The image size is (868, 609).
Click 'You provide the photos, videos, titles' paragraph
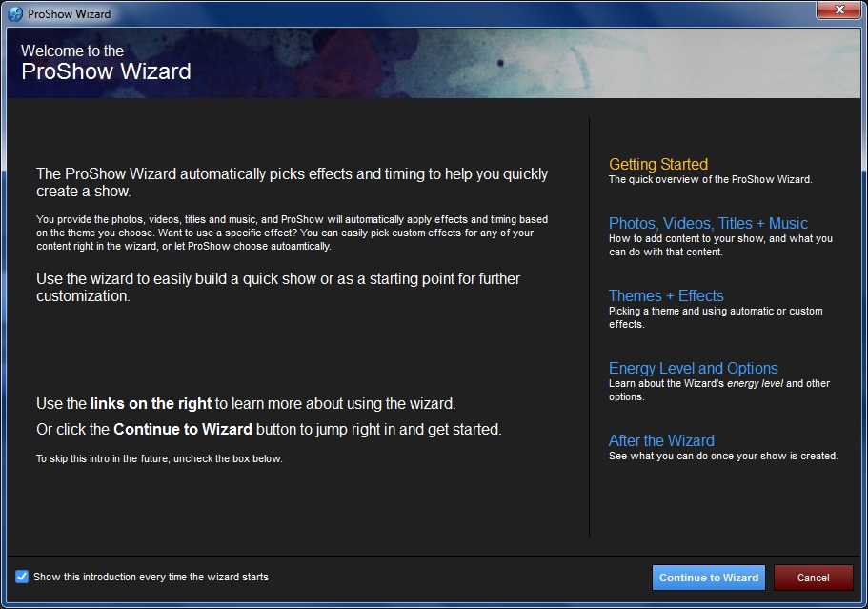293,233
